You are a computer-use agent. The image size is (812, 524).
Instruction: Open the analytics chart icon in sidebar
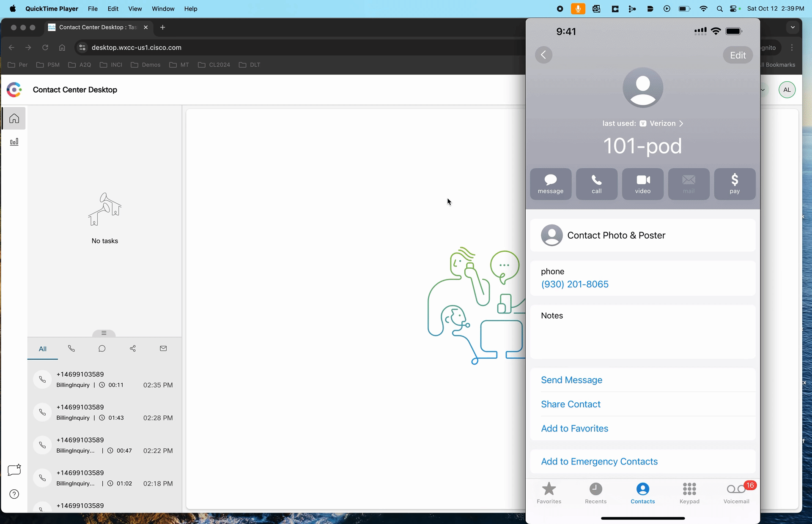[14, 142]
